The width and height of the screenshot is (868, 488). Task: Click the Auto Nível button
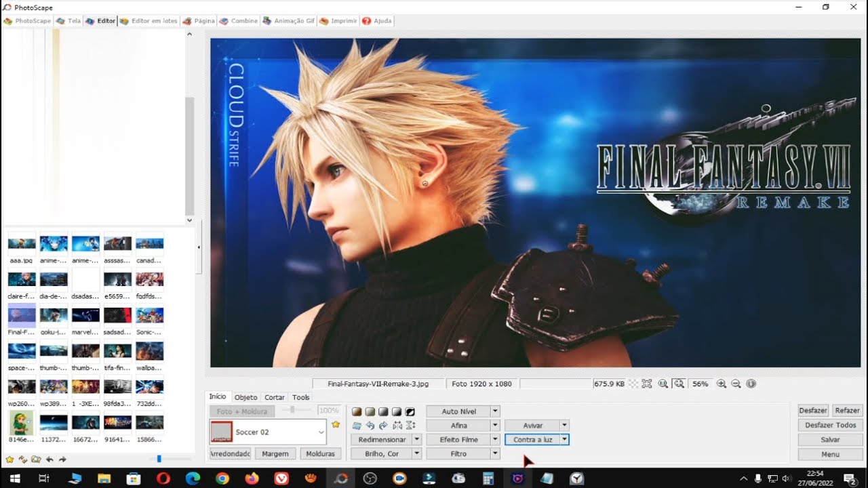459,411
